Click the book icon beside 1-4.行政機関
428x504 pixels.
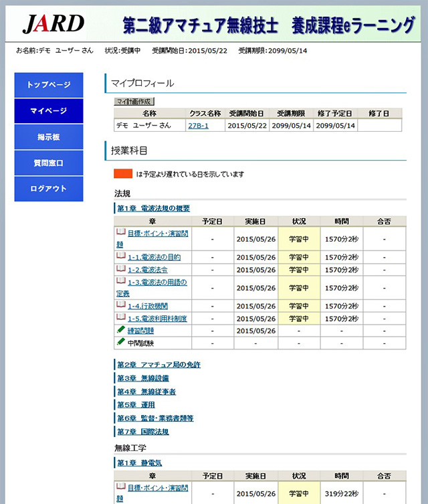tap(121, 305)
